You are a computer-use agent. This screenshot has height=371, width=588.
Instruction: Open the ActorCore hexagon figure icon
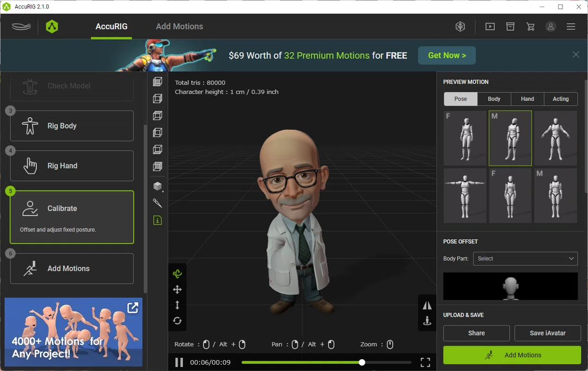(x=460, y=26)
